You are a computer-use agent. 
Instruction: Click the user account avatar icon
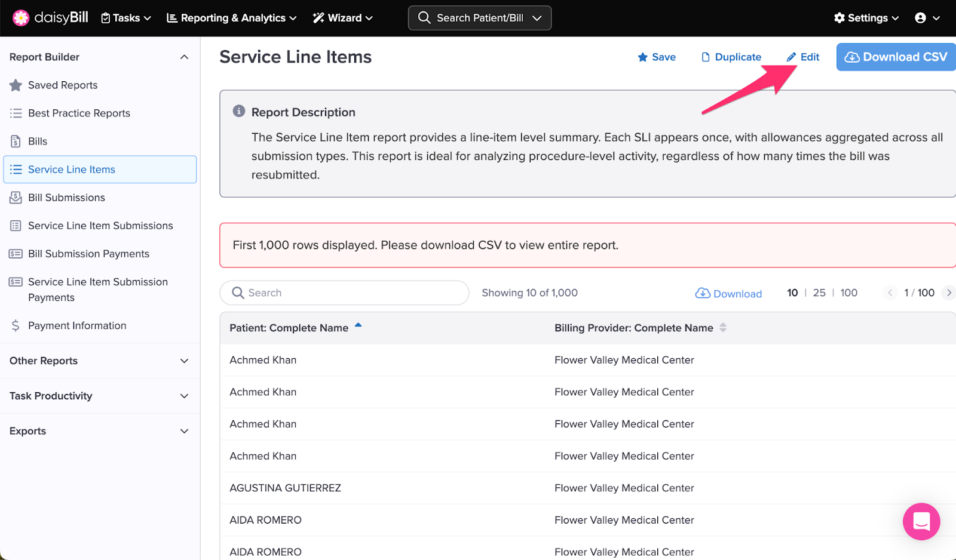[920, 18]
